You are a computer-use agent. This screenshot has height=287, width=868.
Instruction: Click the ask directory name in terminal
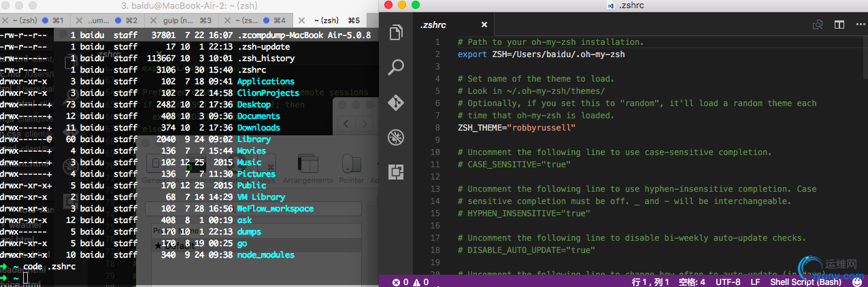244,220
